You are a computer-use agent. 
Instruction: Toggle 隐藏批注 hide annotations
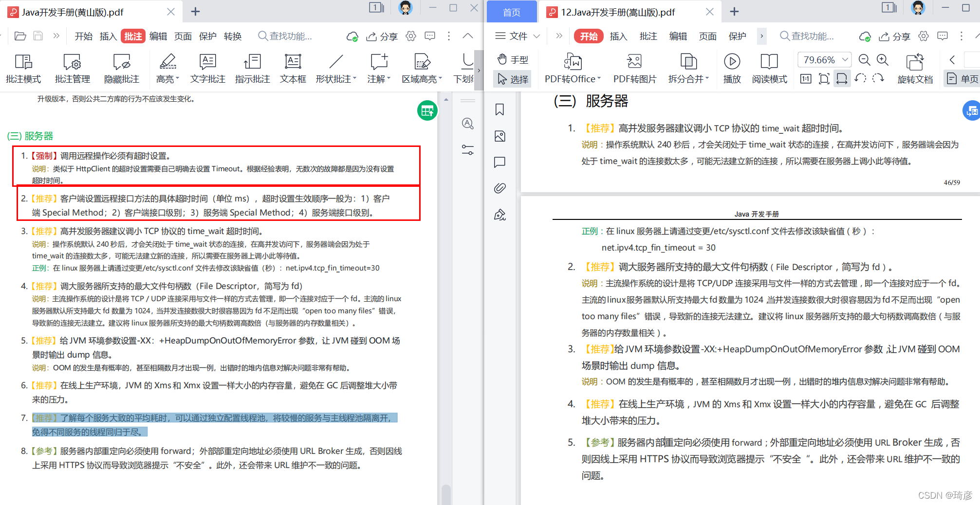[x=121, y=69]
